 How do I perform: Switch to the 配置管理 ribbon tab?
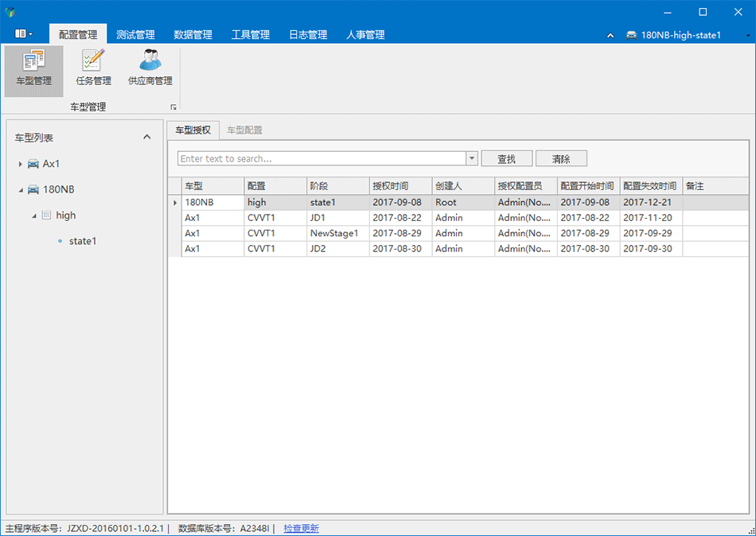point(78,35)
